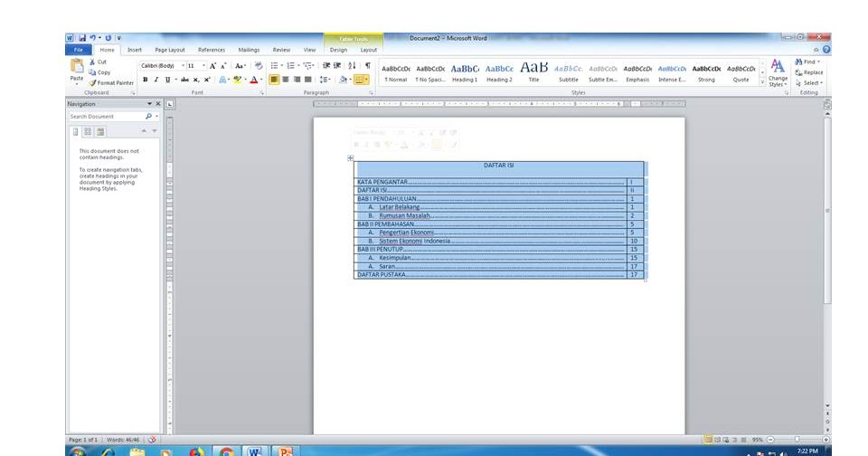Open the font size dropdown
Screen dimensions: 868x456
[x=203, y=66]
